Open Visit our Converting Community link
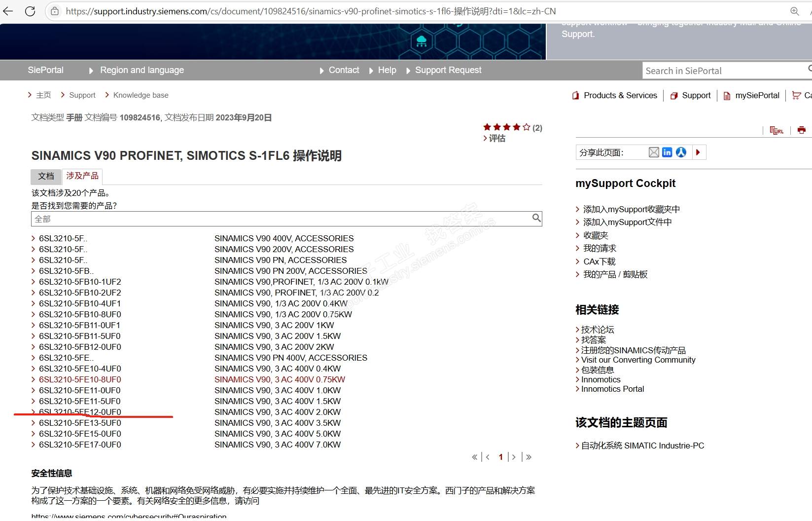 [638, 360]
